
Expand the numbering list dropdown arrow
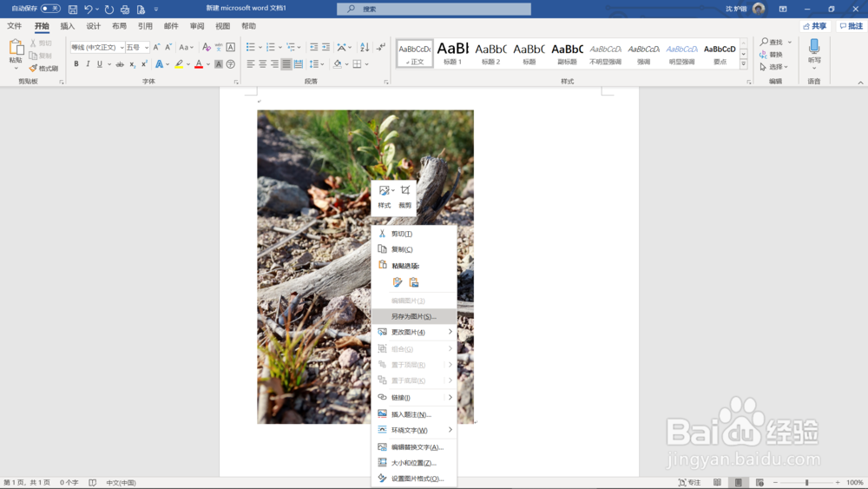tap(280, 48)
